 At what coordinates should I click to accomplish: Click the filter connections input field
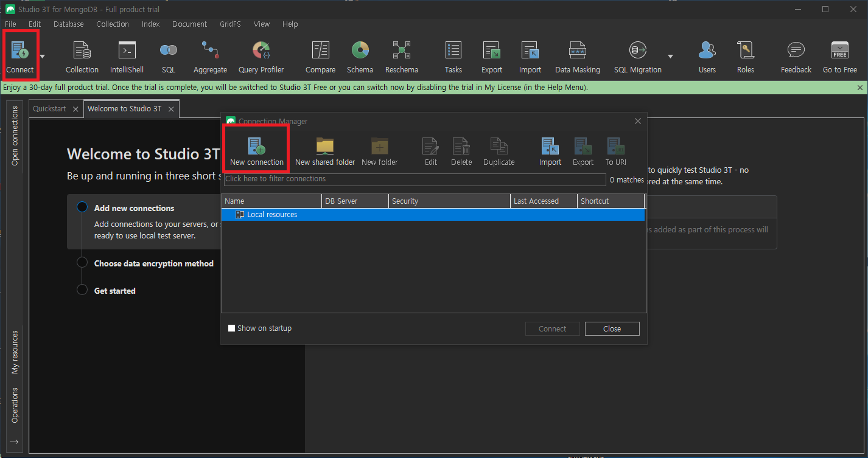(x=415, y=179)
